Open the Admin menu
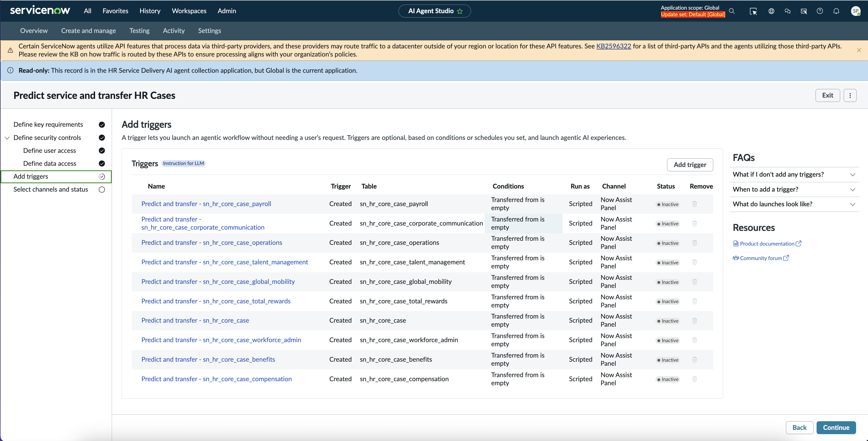 tap(227, 11)
